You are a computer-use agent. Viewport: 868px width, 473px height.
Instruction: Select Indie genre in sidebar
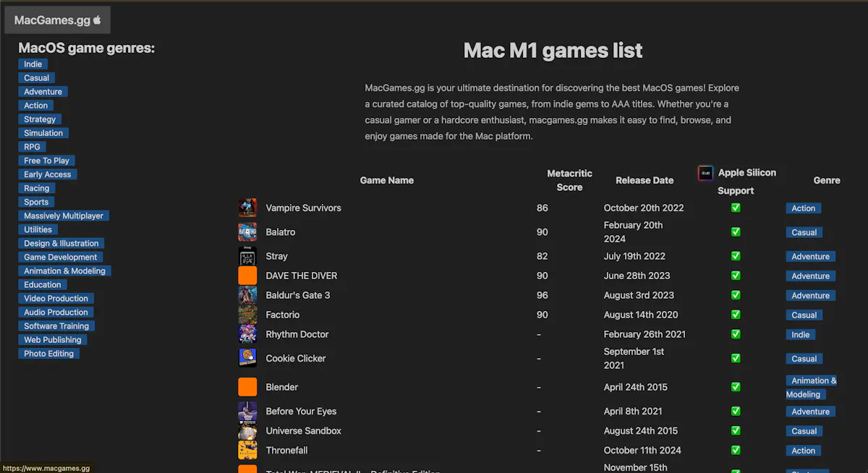coord(33,64)
